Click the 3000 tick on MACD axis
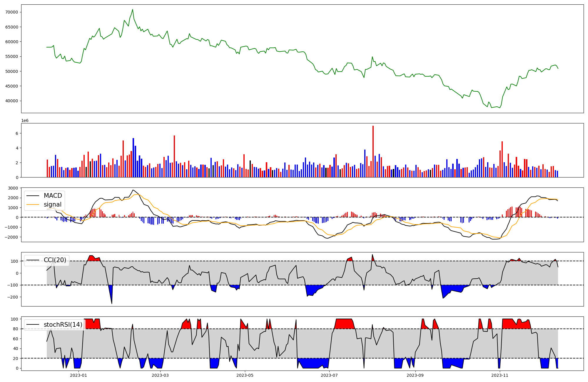The image size is (588, 382). coord(13,188)
